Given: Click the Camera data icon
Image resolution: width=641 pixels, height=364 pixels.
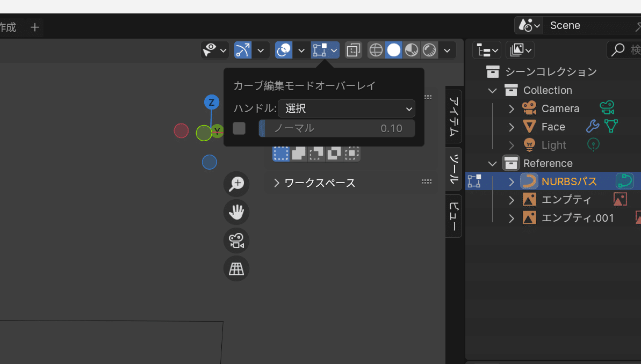Looking at the screenshot, I should click(x=607, y=108).
